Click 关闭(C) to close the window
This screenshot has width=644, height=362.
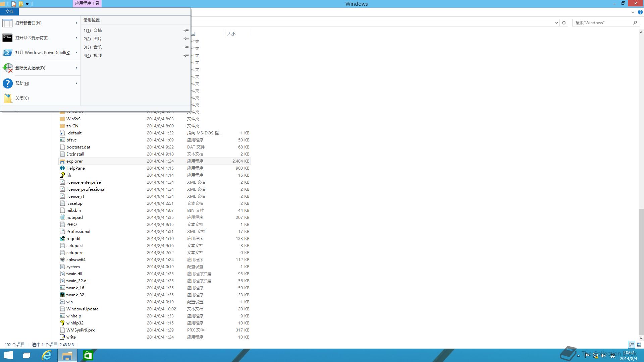[x=40, y=98]
